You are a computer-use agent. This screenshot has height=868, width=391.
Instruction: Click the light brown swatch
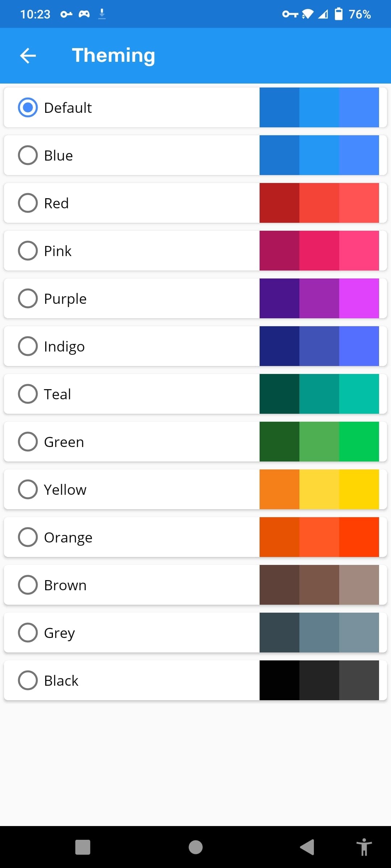coord(359,585)
